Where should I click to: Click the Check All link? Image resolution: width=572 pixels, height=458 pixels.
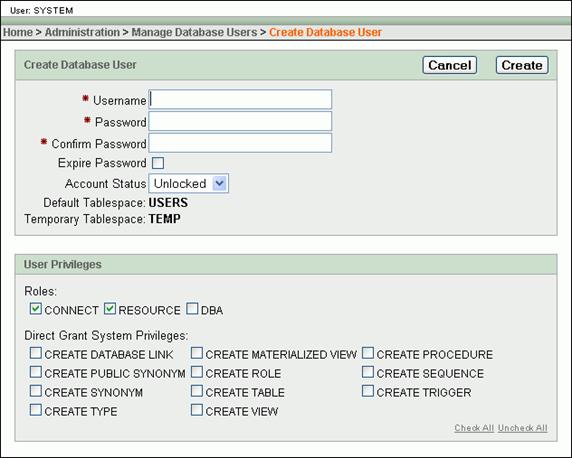[x=474, y=428]
